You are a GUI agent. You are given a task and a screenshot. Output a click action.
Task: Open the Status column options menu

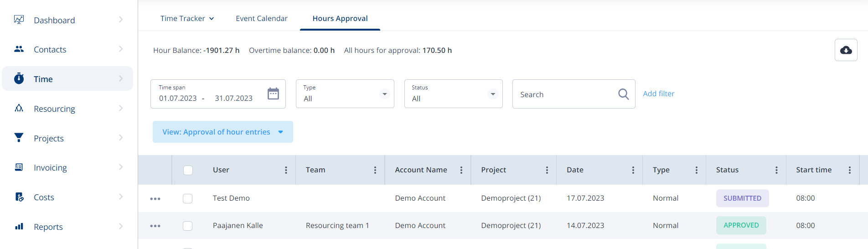click(776, 170)
